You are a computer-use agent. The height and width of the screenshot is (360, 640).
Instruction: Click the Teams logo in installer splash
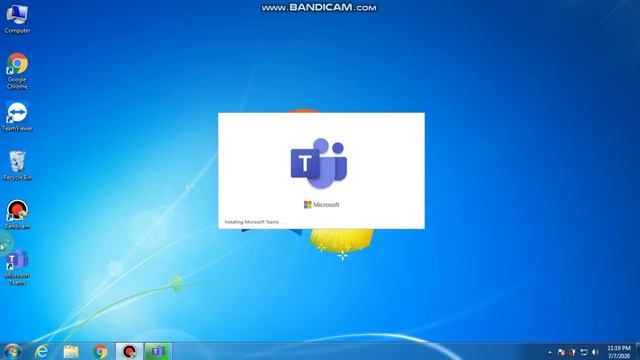pos(319,163)
